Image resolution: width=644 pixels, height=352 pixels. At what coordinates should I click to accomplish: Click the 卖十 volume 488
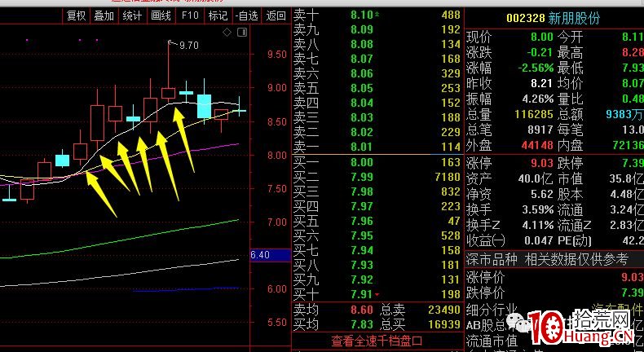pyautogui.click(x=451, y=15)
